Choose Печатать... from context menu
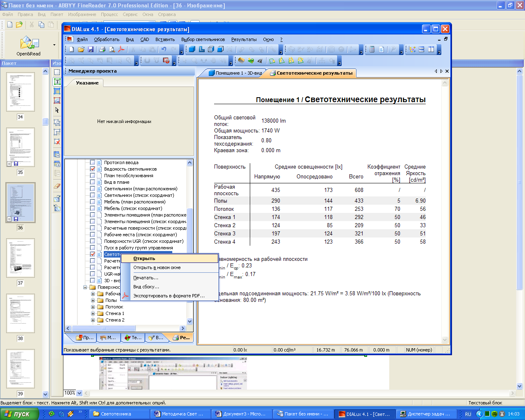This screenshot has height=420, width=525. (169, 278)
